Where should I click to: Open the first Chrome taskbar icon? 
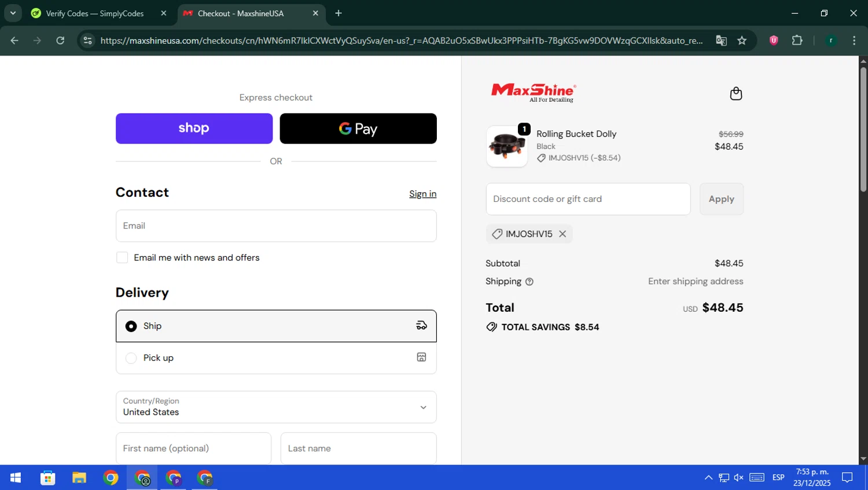click(x=111, y=478)
